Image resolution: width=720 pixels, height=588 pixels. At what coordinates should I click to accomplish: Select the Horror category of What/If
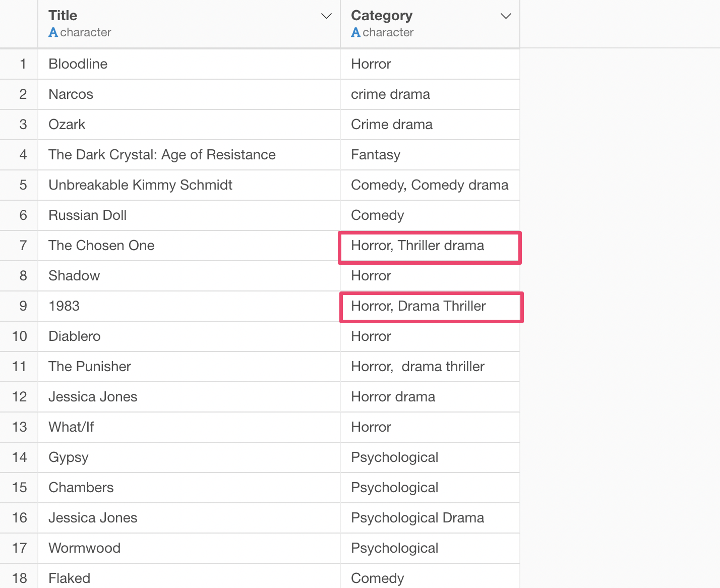[430, 427]
